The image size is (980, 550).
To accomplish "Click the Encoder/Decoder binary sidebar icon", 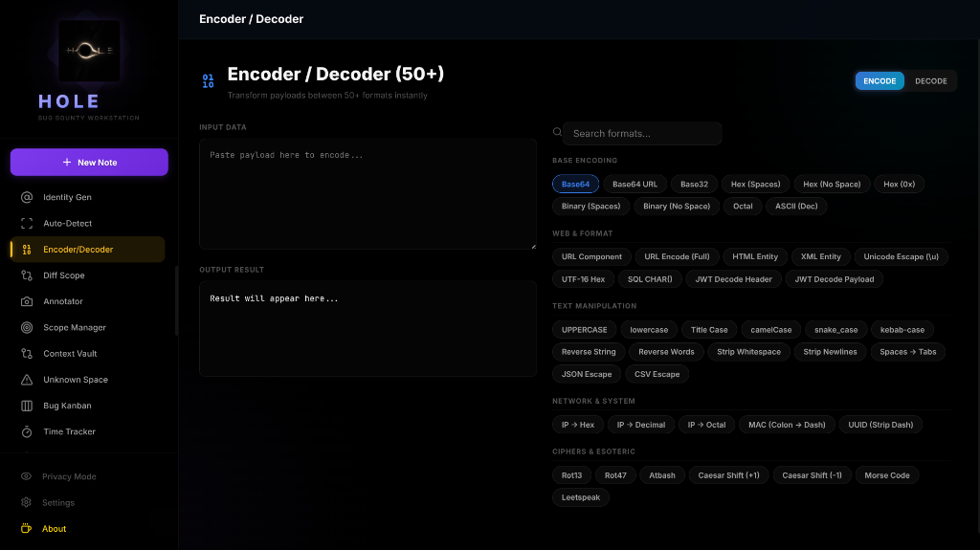I will click(x=26, y=250).
